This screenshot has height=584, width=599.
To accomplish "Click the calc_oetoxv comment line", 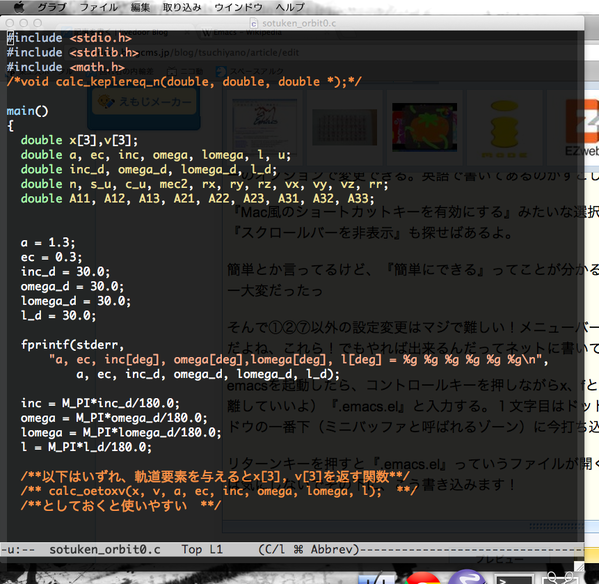I will tap(219, 491).
